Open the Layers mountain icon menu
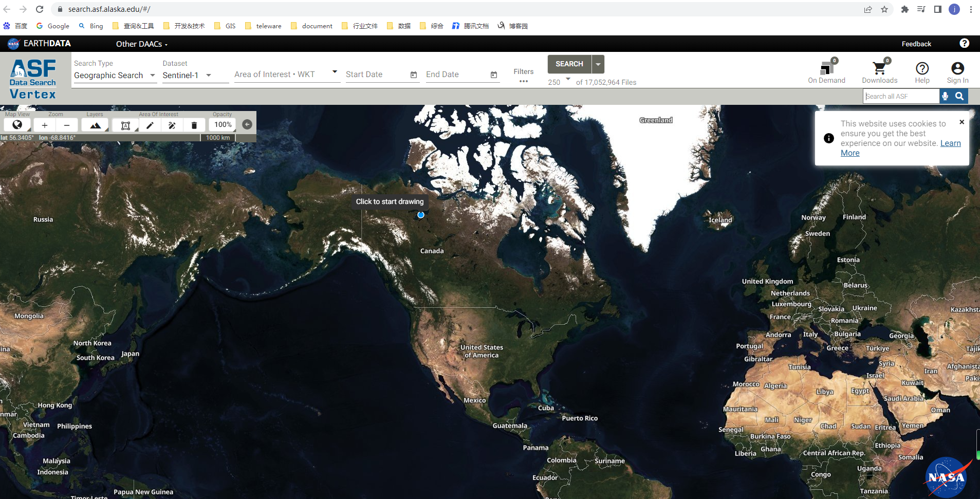 click(95, 125)
